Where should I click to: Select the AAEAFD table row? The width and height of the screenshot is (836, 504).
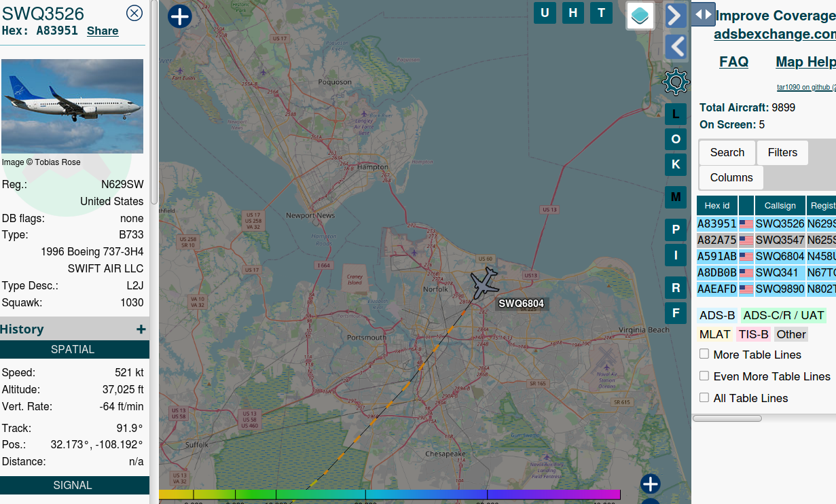(766, 289)
